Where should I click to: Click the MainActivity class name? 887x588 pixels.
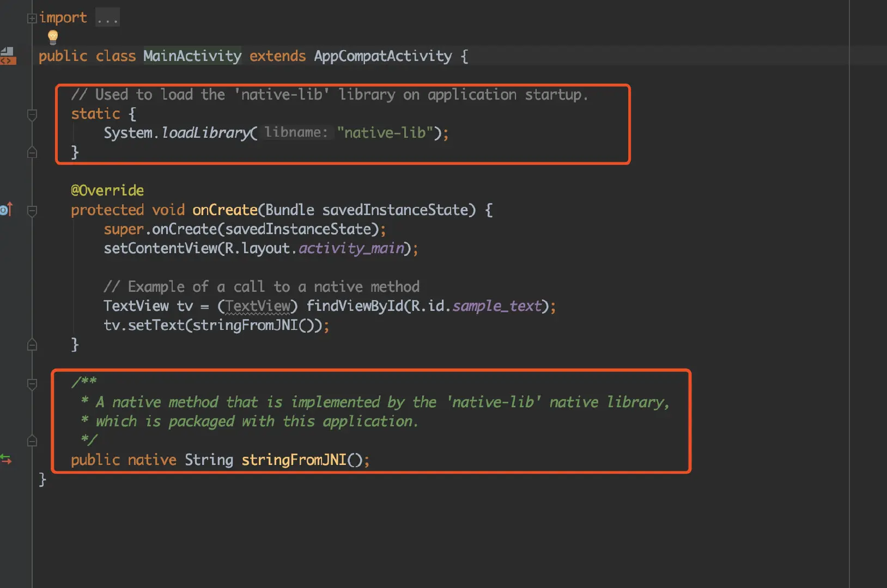192,56
